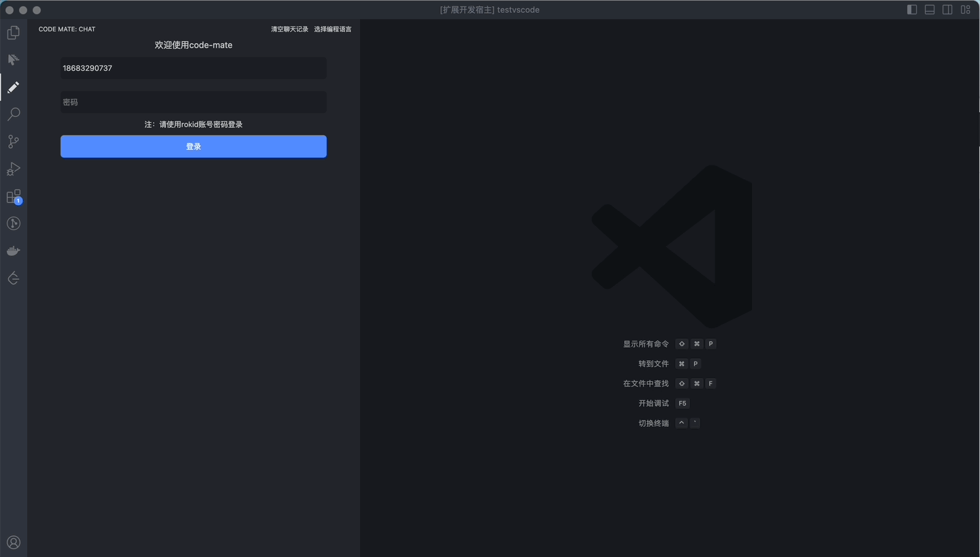Click the window title [扩展开发宿主] testvscode
The width and height of the screenshot is (980, 557).
490,10
